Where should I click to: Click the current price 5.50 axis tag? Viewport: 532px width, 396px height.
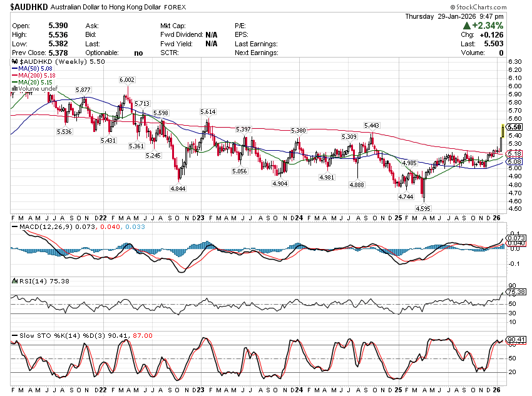(x=514, y=126)
